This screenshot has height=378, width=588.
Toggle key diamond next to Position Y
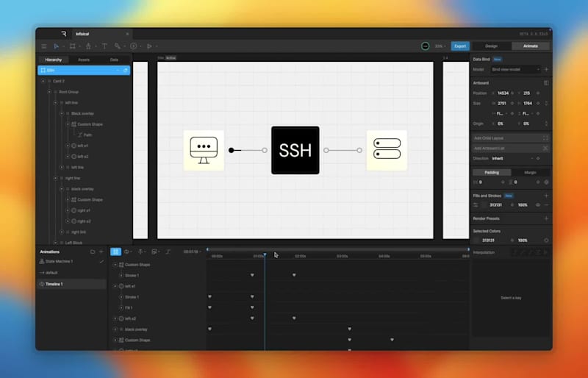pos(538,93)
